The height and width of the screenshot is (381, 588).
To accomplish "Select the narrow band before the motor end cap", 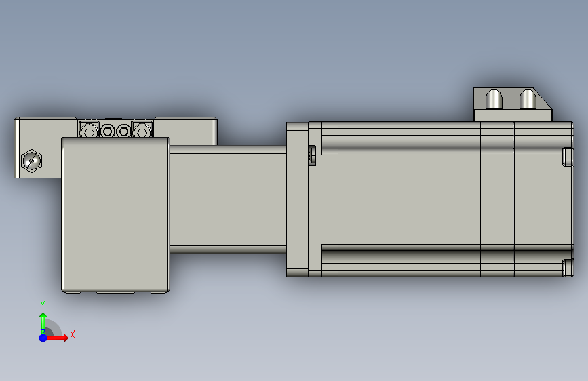I will pos(497,199).
